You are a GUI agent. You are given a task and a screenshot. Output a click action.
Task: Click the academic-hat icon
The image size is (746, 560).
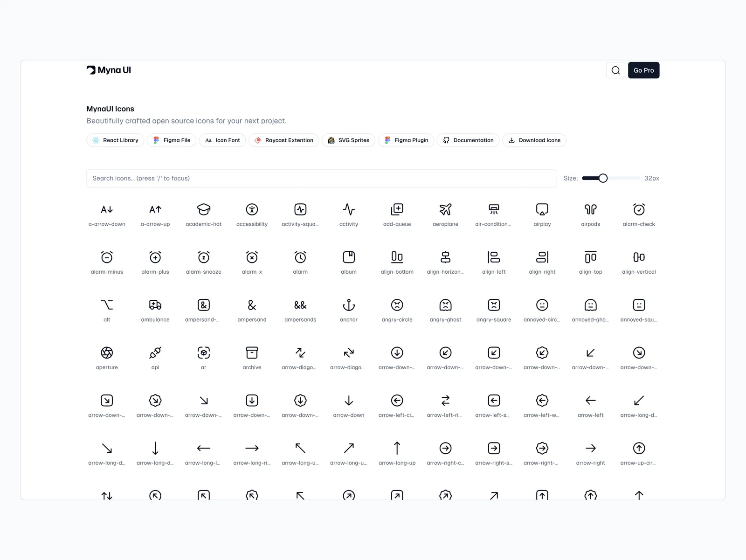[x=204, y=210]
